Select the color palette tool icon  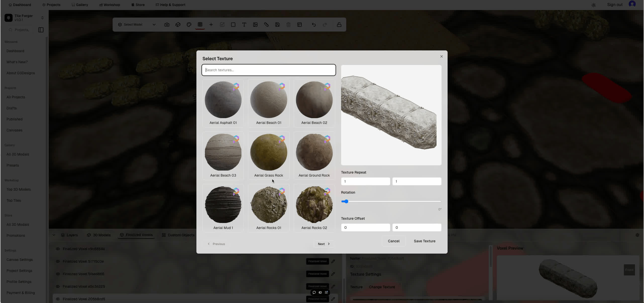[x=189, y=25]
